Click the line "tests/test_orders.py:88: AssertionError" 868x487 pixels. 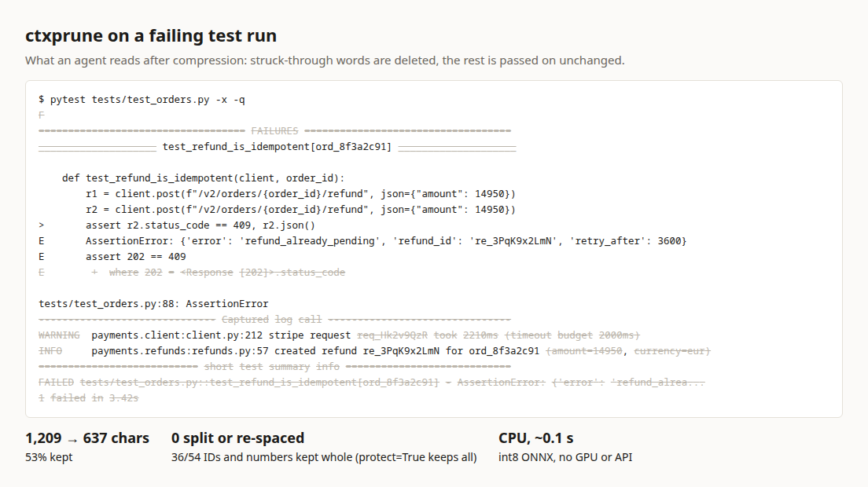tap(153, 304)
